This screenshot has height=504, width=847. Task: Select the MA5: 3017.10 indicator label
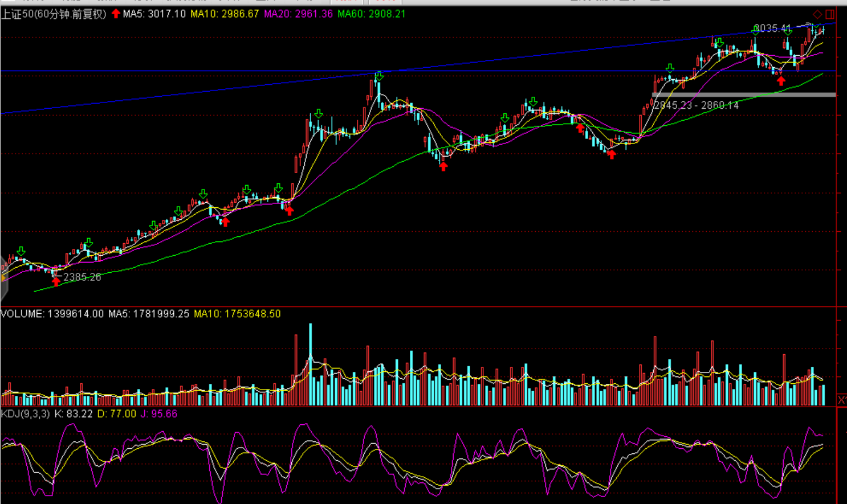pyautogui.click(x=154, y=14)
